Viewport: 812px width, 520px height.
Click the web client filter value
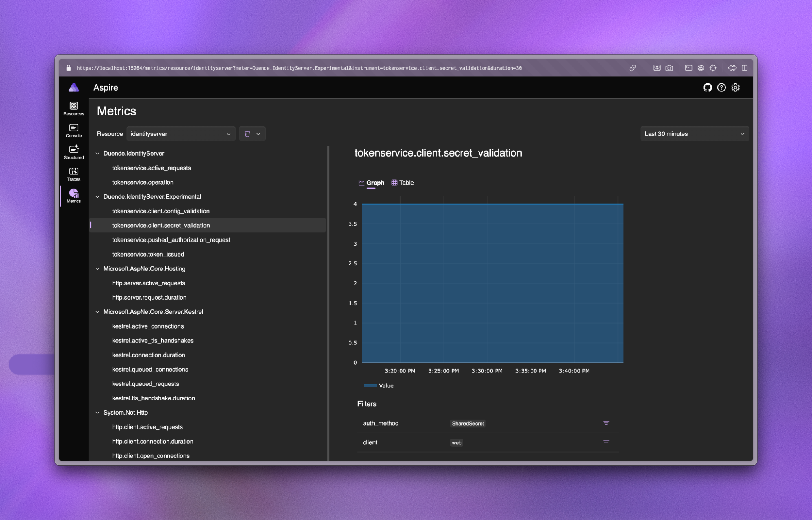coord(457,443)
